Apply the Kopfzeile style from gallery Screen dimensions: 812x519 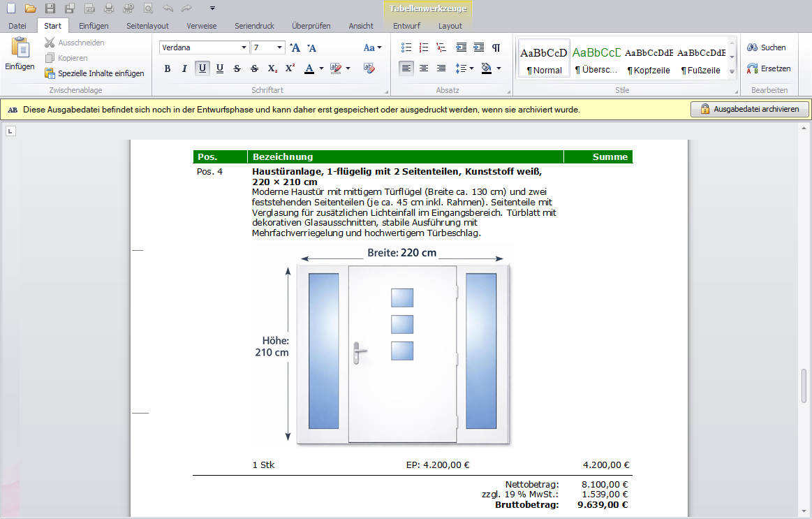[649, 59]
